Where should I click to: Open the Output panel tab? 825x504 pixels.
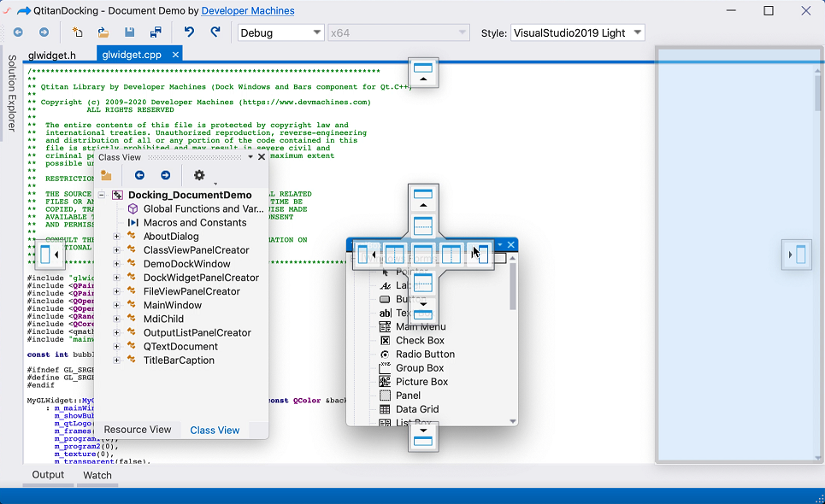[x=48, y=475]
